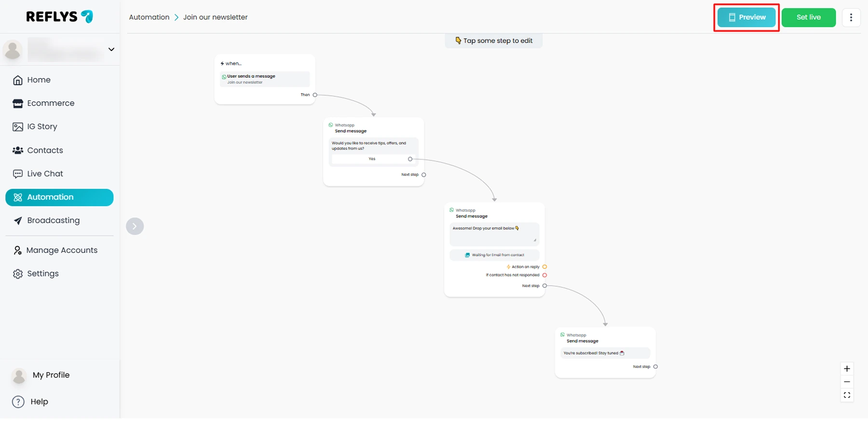Expand the account dropdown chevron
868x422 pixels.
tap(111, 50)
